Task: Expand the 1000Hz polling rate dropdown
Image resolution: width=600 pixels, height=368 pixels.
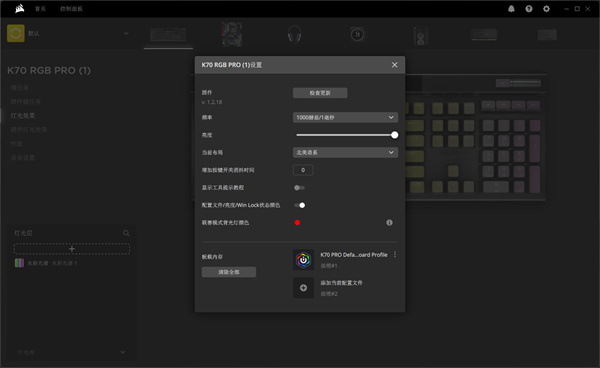Action: [x=345, y=117]
